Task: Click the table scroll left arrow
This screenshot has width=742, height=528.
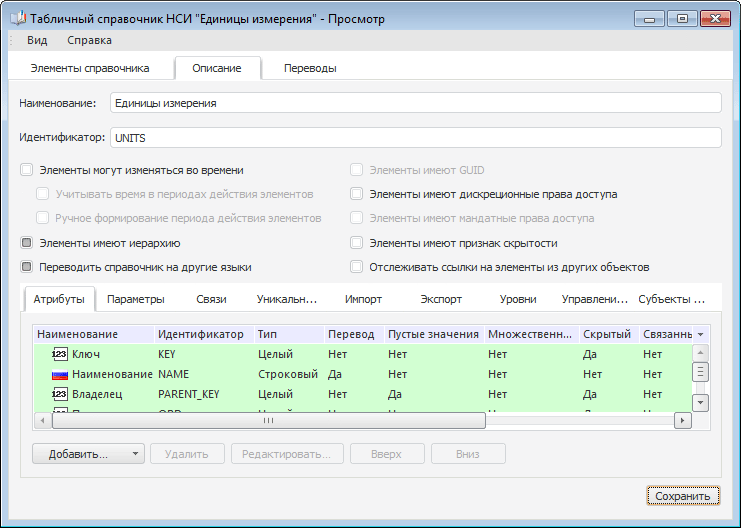Action: (43, 420)
